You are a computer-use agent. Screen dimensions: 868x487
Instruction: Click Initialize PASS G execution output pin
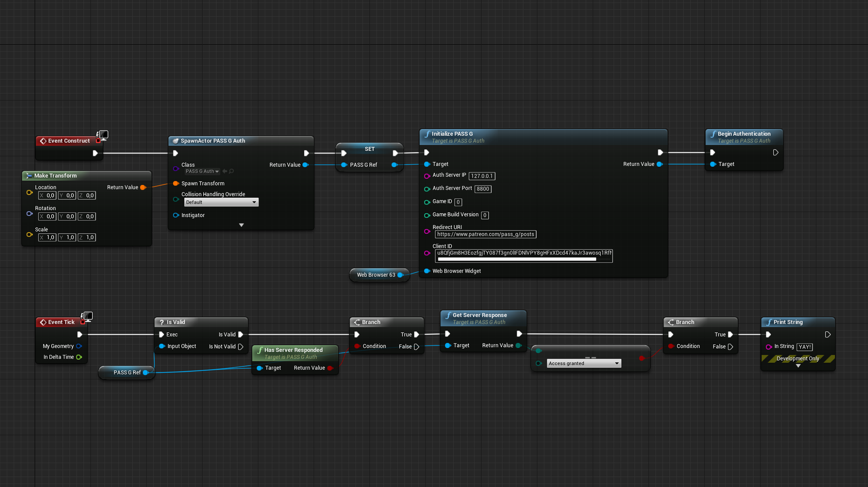pos(660,152)
